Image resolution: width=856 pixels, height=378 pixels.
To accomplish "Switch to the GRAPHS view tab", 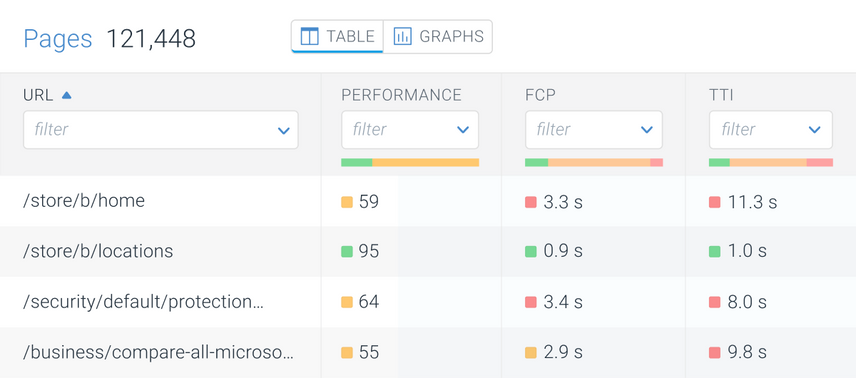I will pyautogui.click(x=438, y=37).
